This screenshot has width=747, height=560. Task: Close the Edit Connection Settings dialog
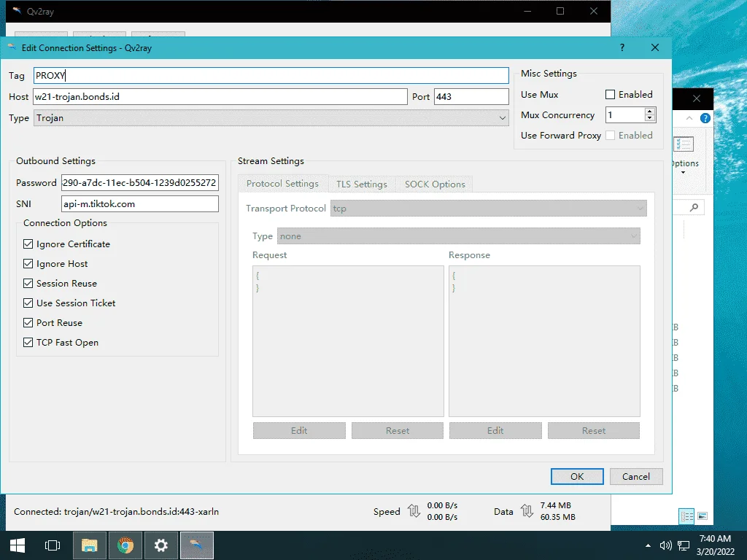click(655, 47)
